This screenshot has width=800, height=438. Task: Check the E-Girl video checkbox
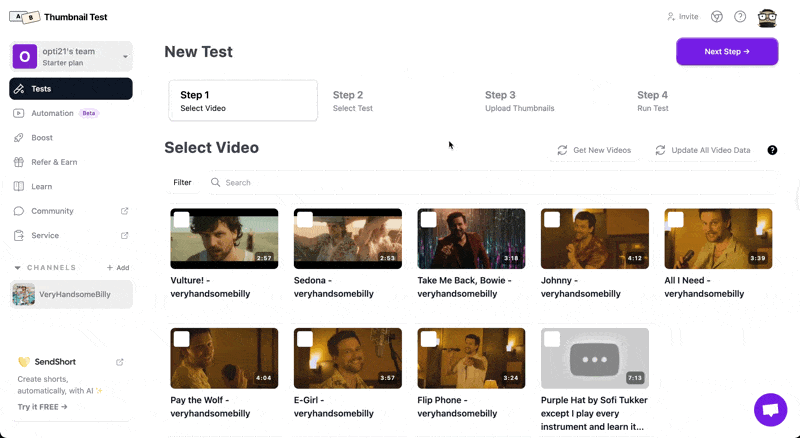click(305, 339)
